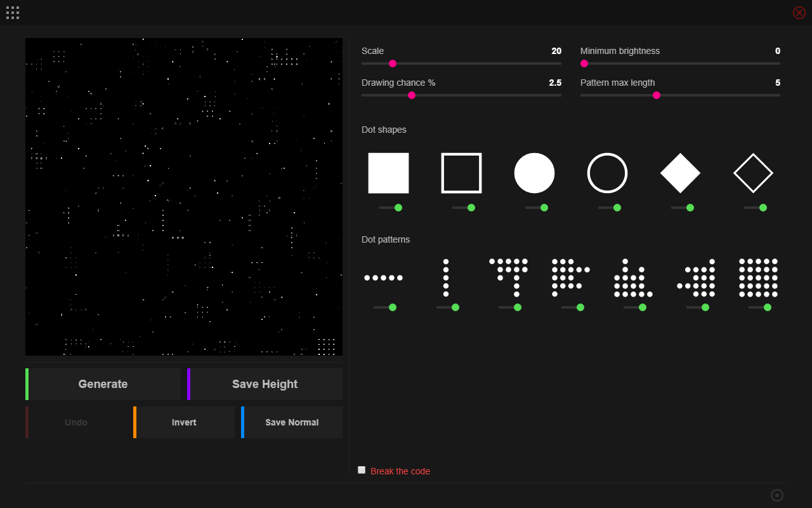Turn off the outlined diamond shape toggle
The image size is (812, 508).
point(756,208)
